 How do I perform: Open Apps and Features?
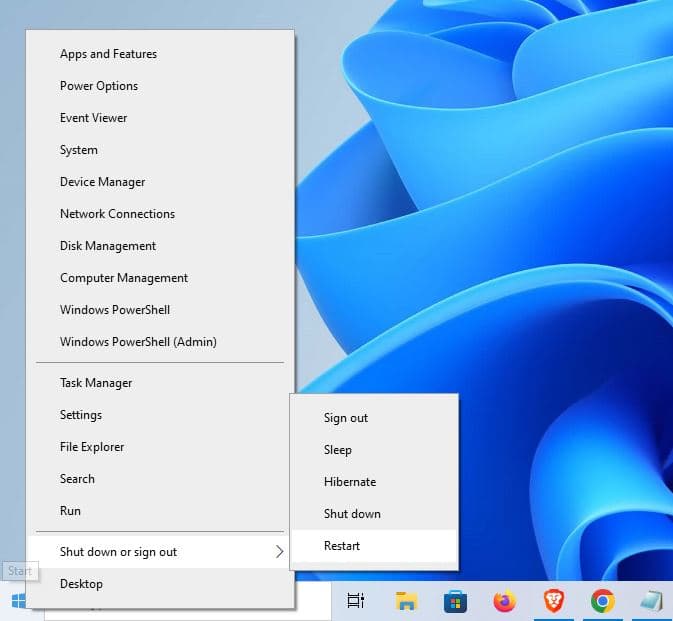click(x=108, y=54)
